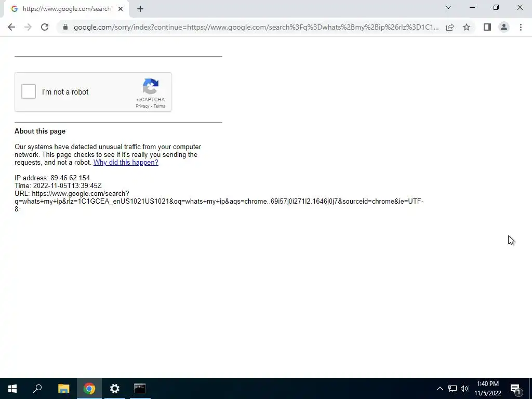This screenshot has height=399, width=532.
Task: Open the Why did this happen? link
Action: (x=126, y=163)
